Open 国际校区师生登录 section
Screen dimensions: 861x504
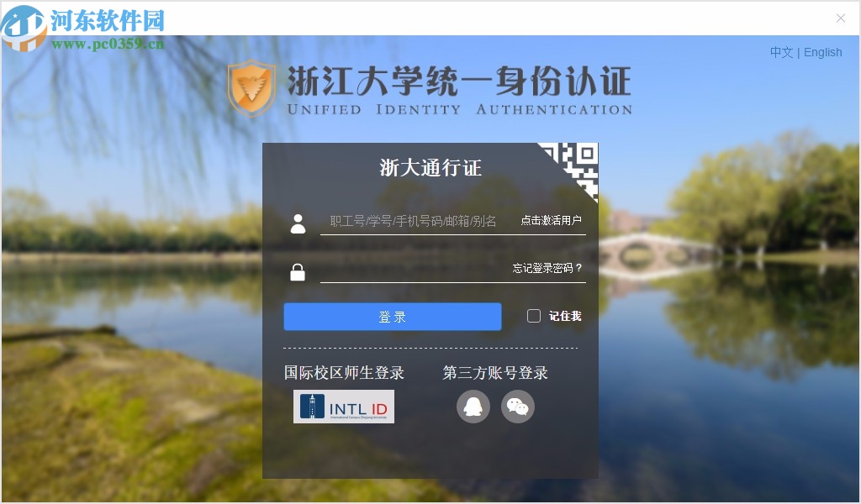[x=344, y=373]
